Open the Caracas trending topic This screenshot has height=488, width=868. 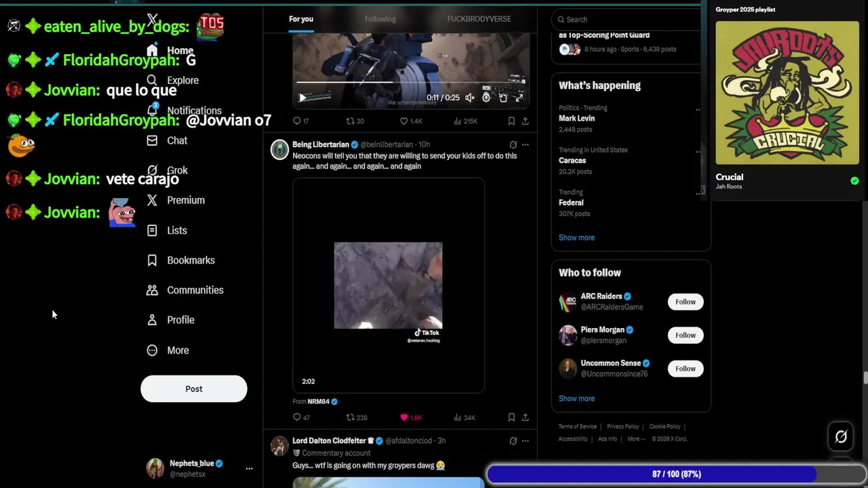click(x=572, y=161)
